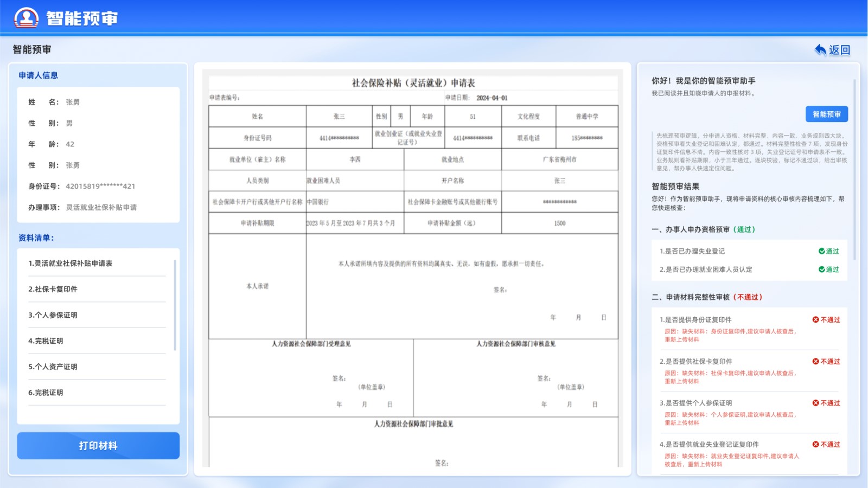This screenshot has height=488, width=868.
Task: Select 3.个人参保证明 list item
Action: (53, 315)
